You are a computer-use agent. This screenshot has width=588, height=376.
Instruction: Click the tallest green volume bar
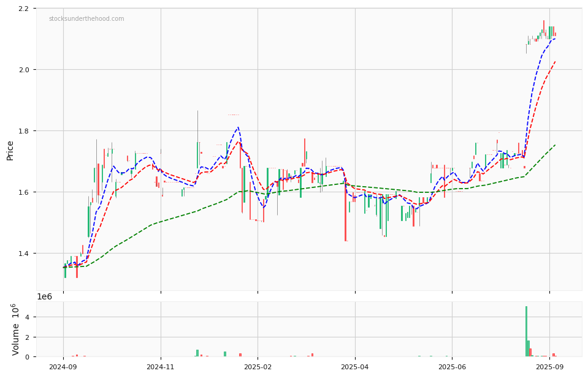526,331
